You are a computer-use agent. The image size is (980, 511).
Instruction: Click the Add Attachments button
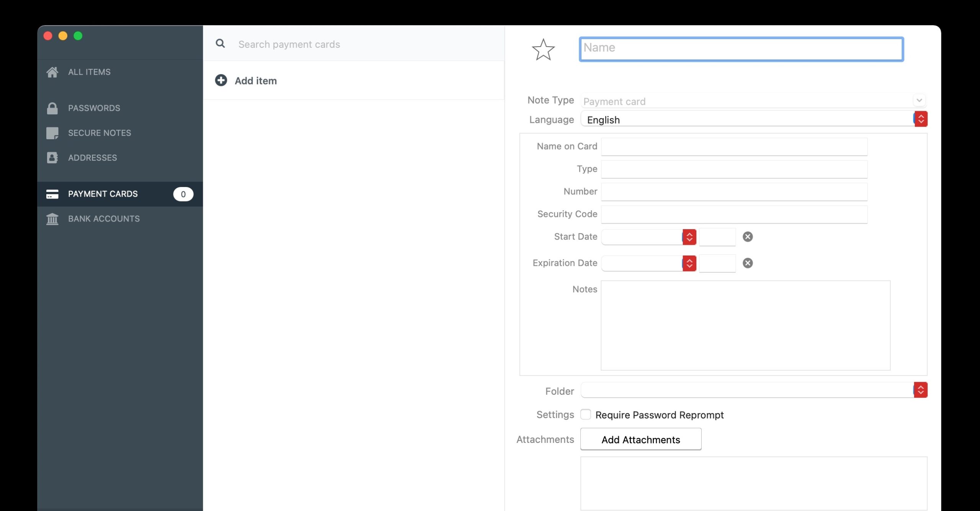pyautogui.click(x=640, y=439)
